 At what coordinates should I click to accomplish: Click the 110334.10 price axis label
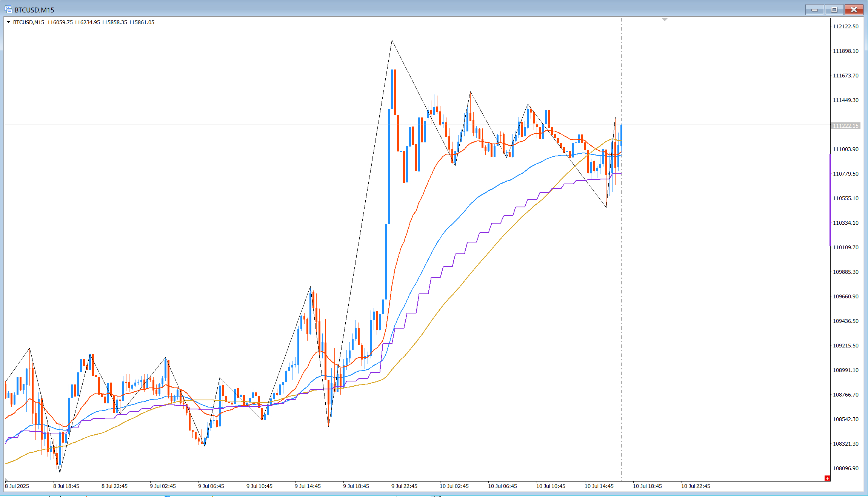coord(846,223)
